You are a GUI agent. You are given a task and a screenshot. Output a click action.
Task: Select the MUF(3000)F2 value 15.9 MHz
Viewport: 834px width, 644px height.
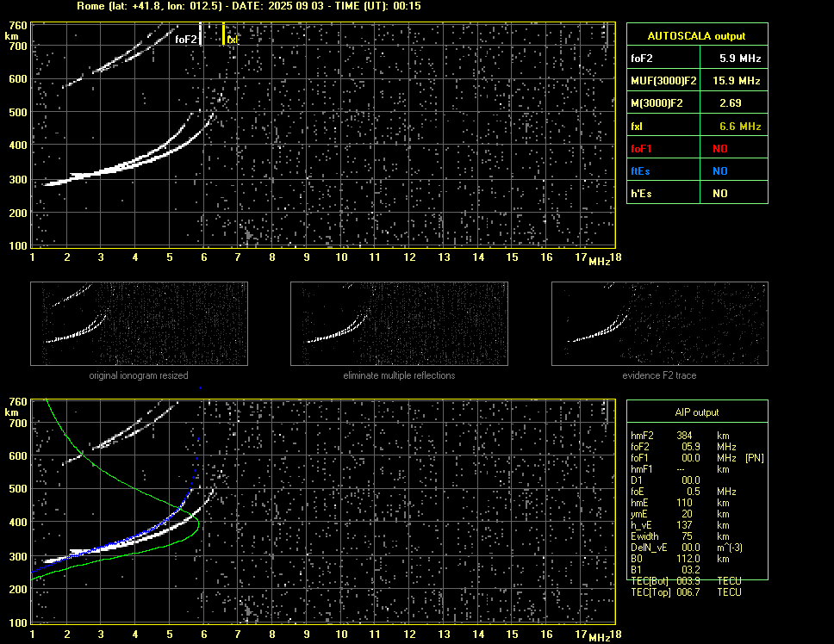[736, 81]
